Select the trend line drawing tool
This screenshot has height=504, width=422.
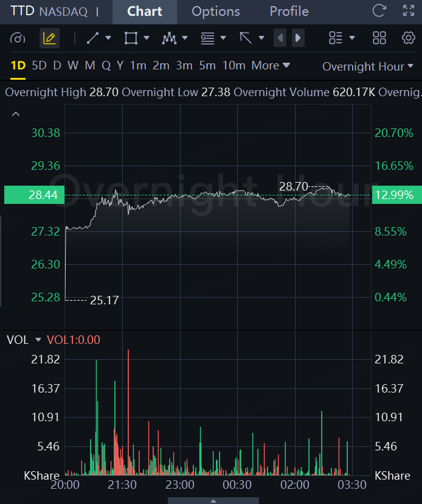click(x=92, y=38)
